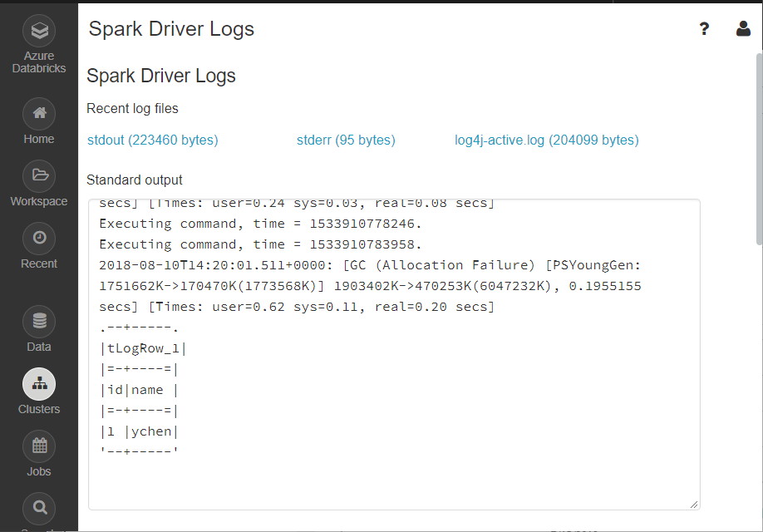The width and height of the screenshot is (763, 532).
Task: Click the Azure Databricks logo icon
Action: click(x=39, y=32)
